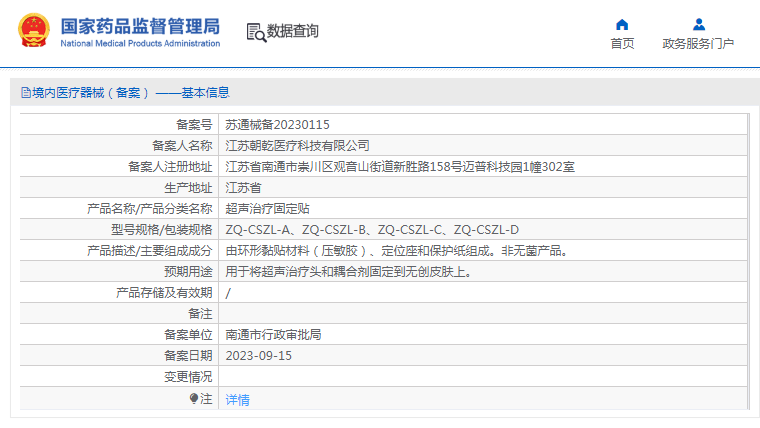The width and height of the screenshot is (760, 428).
Task: Click the 生产地址 row label
Action: [188, 188]
